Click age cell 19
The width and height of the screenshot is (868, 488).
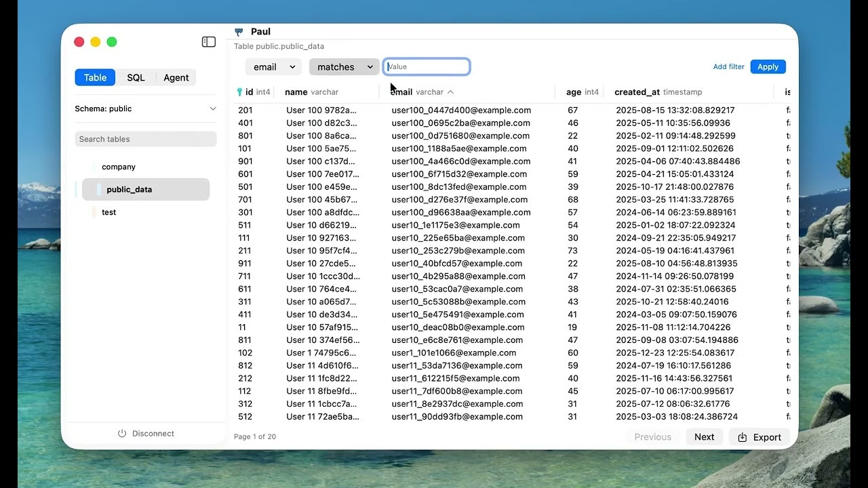[x=573, y=327]
